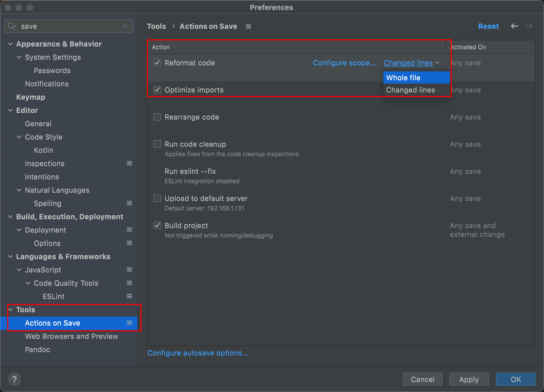Select Changed lines from the popup list

pyautogui.click(x=416, y=90)
